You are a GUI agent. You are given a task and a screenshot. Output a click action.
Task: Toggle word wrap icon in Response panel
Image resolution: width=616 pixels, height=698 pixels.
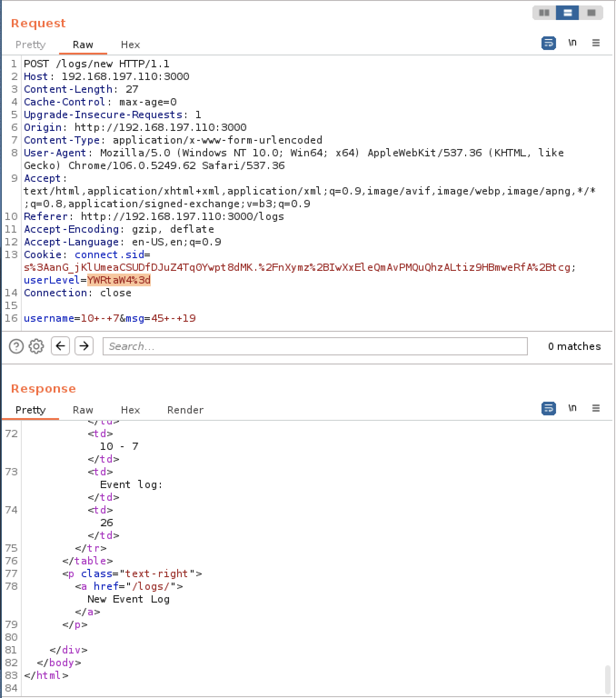549,409
